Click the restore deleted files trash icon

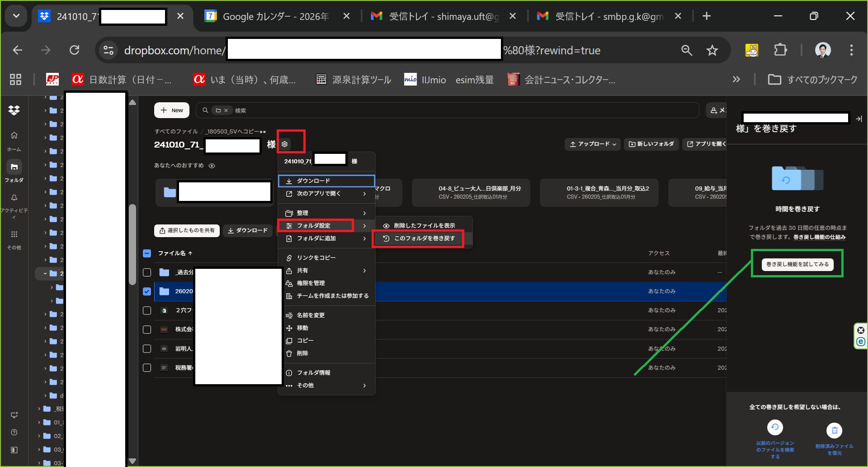point(834,430)
